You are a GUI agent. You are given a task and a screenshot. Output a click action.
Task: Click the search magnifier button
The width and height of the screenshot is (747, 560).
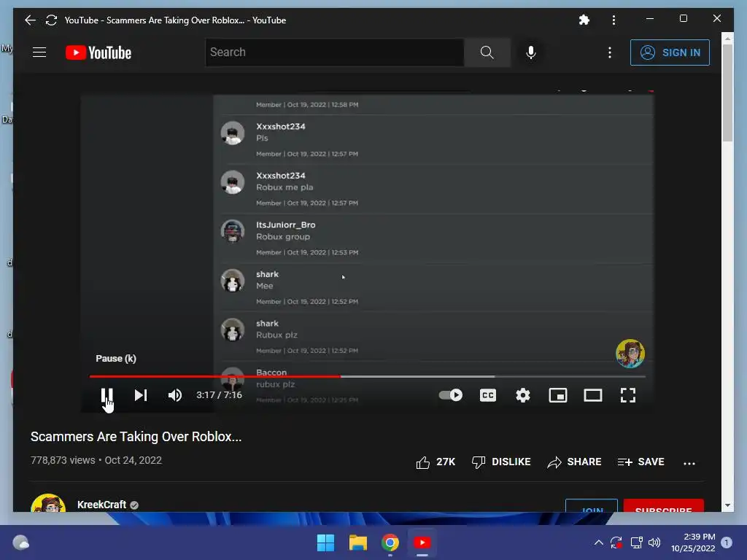click(x=487, y=52)
